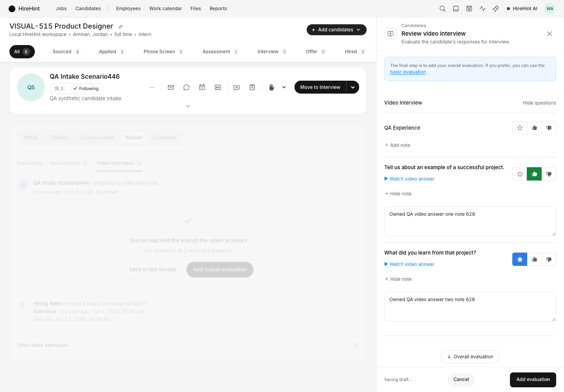Thumbs down the QA Experience question
Image resolution: width=564 pixels, height=392 pixels.
(x=549, y=128)
